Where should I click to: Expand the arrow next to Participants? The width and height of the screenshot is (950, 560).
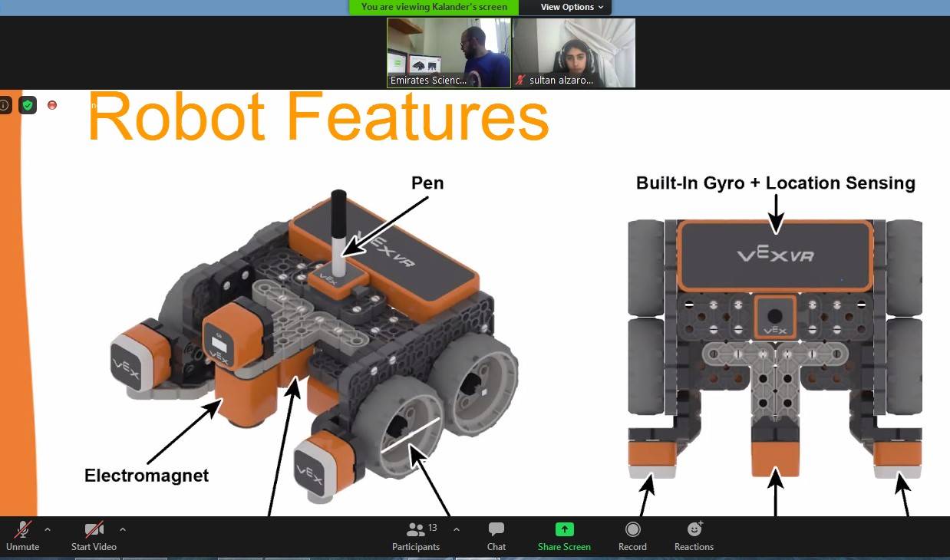457,529
